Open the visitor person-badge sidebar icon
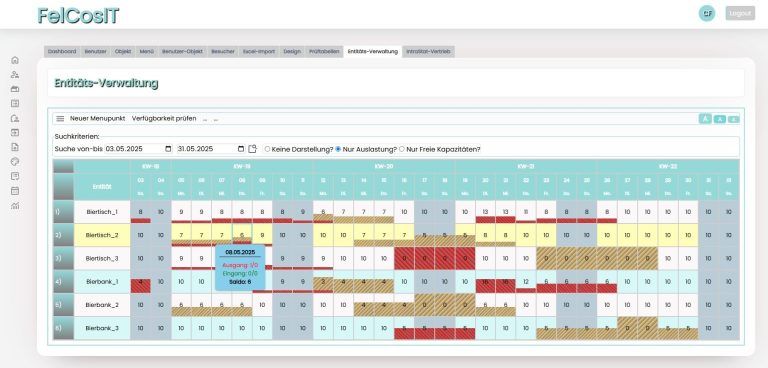Viewport: 768px width, 368px height. pos(15,118)
